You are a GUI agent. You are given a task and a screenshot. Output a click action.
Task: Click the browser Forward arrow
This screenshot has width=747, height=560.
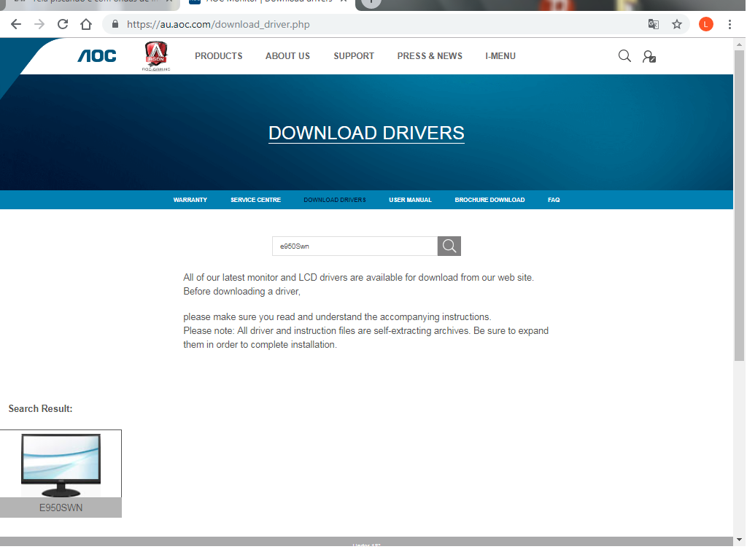coord(39,24)
